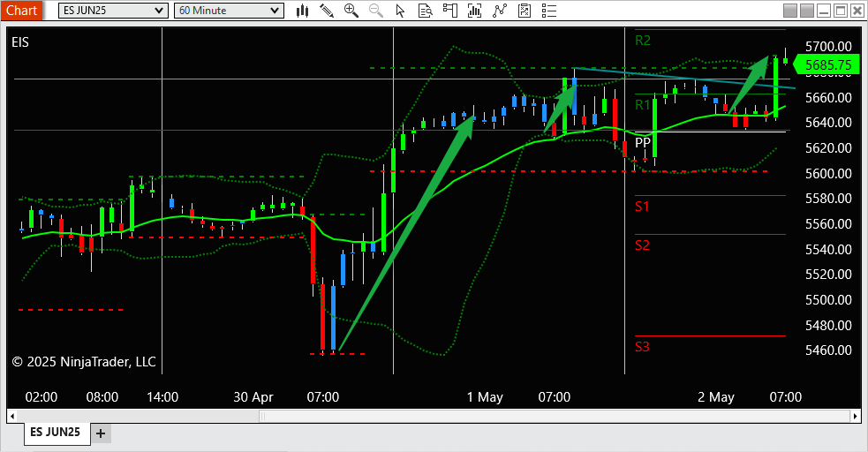Click the 2 May date label
Viewport: 868px width, 452px height.
click(716, 397)
